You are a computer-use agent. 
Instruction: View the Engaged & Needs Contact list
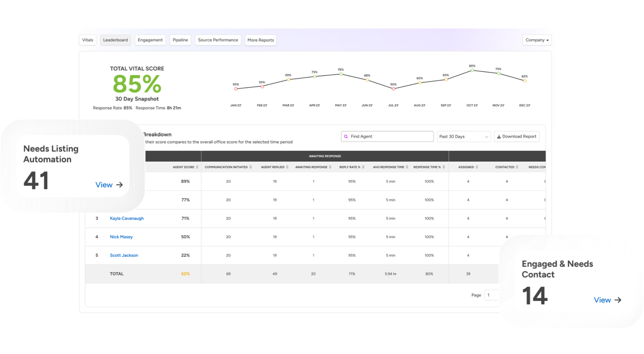(x=607, y=300)
